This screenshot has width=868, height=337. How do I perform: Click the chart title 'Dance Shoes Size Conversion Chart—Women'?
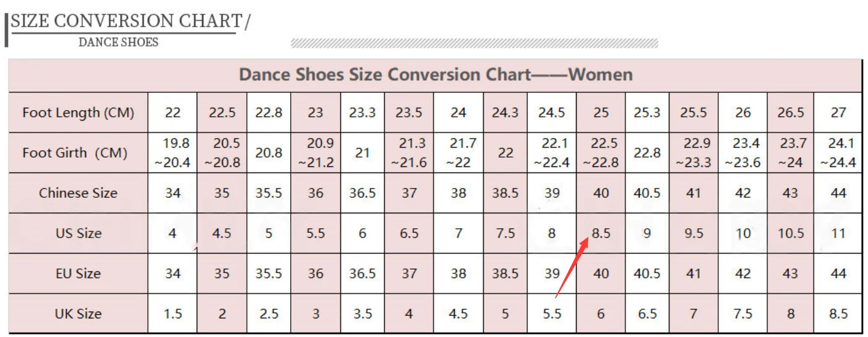point(436,75)
